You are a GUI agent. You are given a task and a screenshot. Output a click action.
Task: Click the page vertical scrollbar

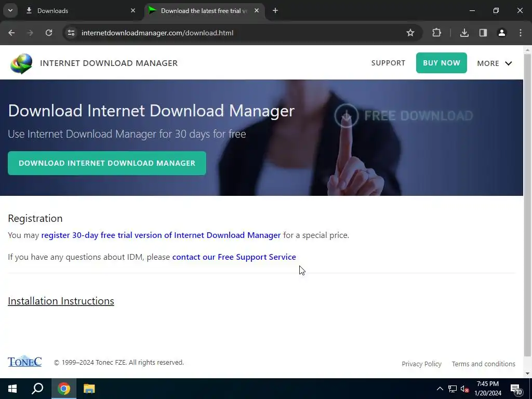click(x=528, y=204)
